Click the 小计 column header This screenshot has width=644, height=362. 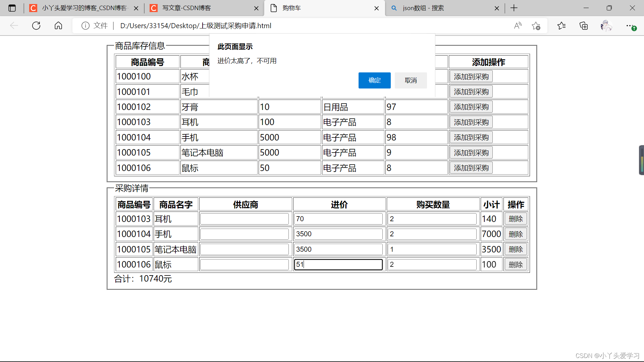point(491,204)
